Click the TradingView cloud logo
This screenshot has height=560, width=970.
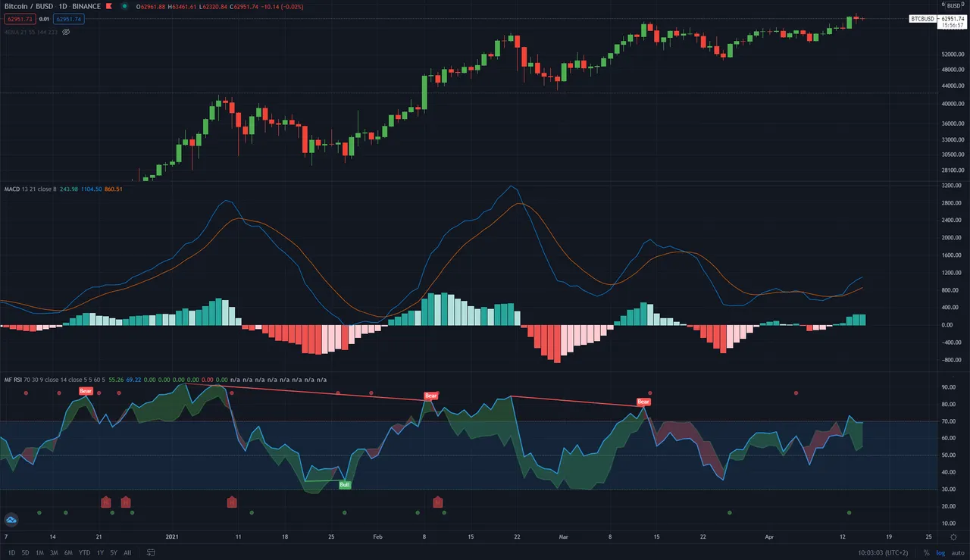point(11,520)
